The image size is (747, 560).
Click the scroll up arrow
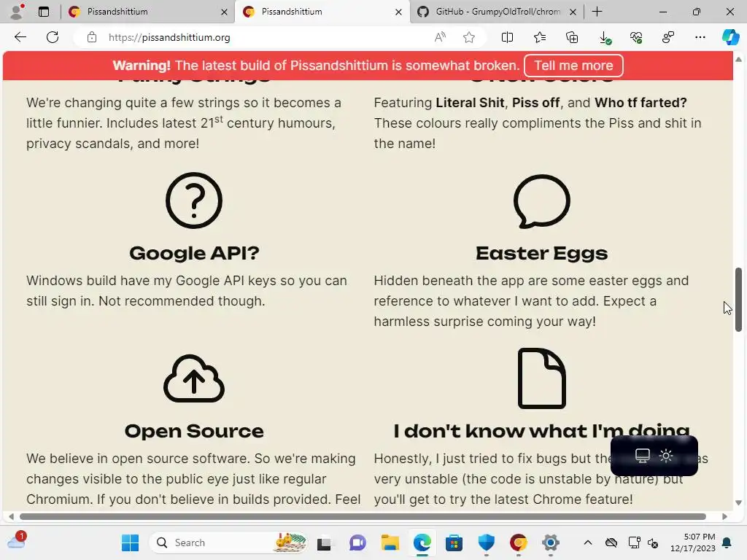pos(738,60)
